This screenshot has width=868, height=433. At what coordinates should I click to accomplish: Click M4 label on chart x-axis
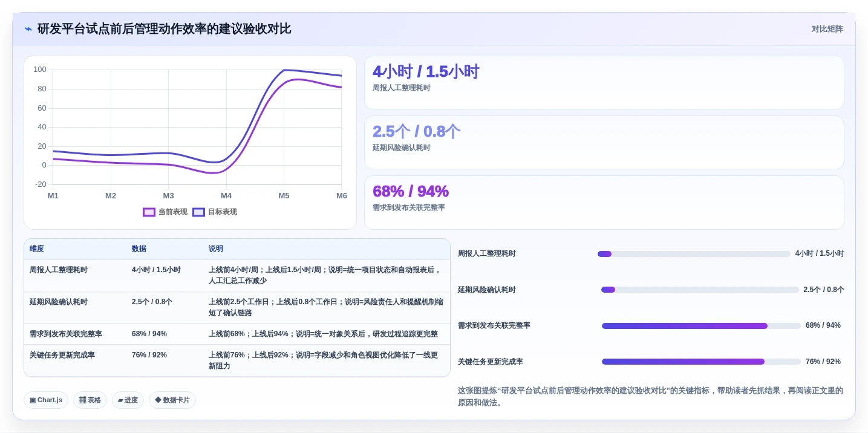click(x=226, y=196)
